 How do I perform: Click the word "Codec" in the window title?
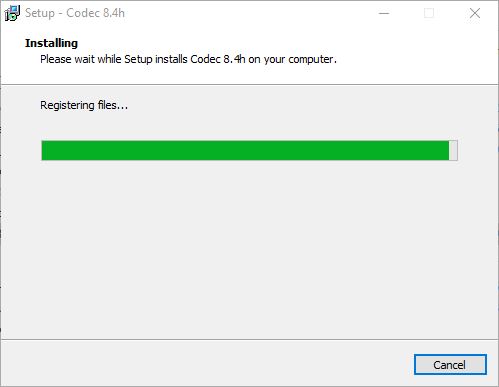click(x=83, y=13)
